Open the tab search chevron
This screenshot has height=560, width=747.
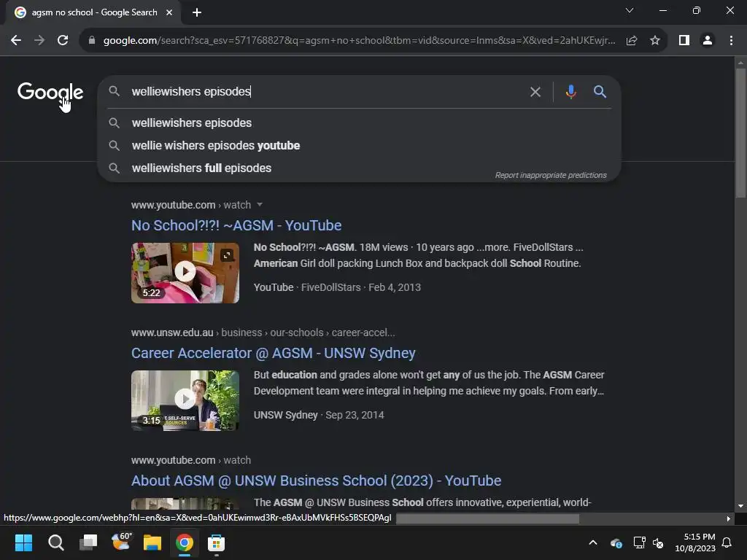click(630, 10)
